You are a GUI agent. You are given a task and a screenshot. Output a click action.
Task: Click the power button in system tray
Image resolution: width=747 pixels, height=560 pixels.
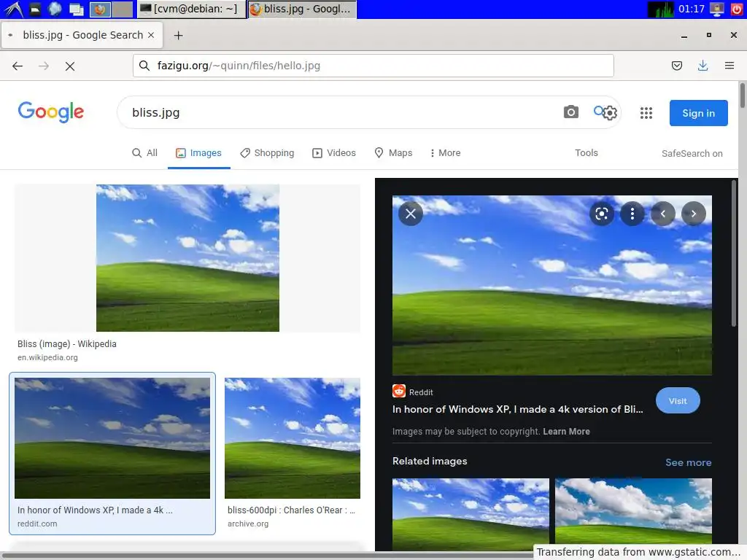[x=737, y=9]
